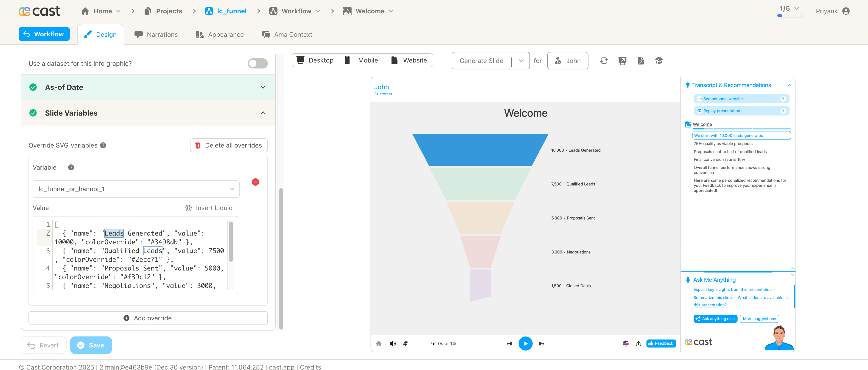Click the refresh slide icon

(604, 61)
